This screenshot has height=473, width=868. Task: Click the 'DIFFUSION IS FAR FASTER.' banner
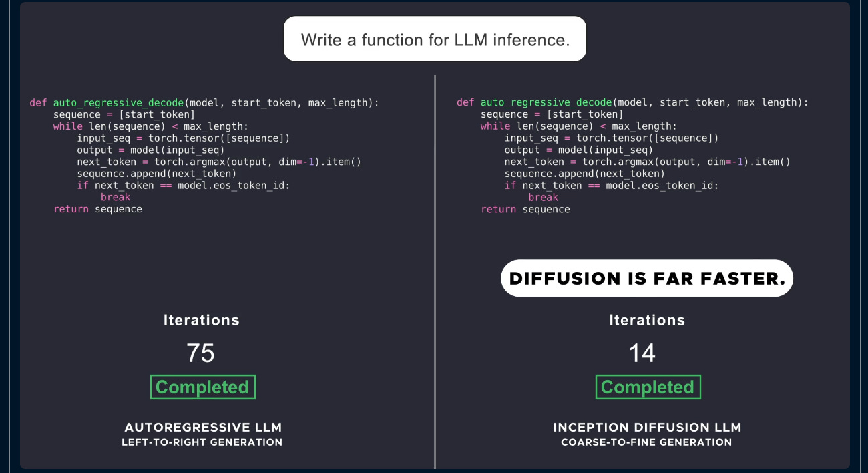tap(647, 278)
